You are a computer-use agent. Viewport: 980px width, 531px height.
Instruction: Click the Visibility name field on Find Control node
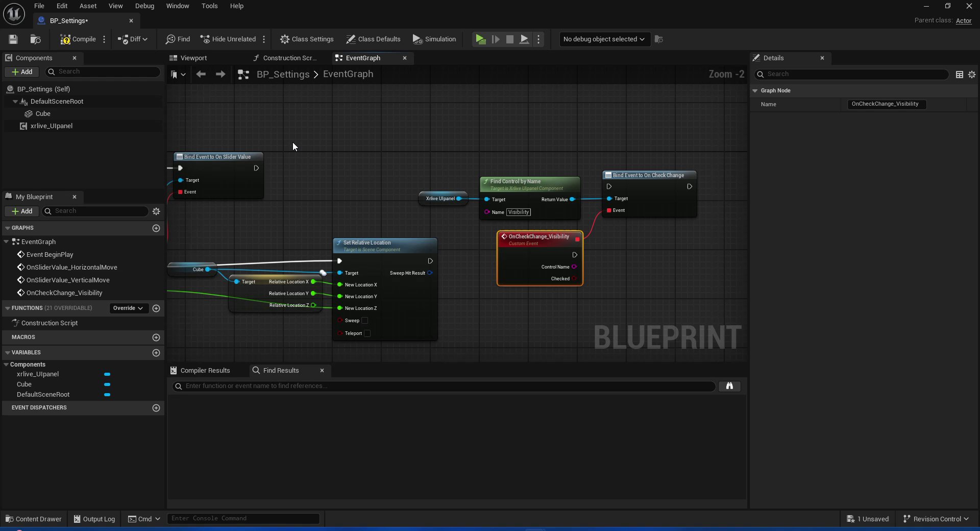point(519,212)
